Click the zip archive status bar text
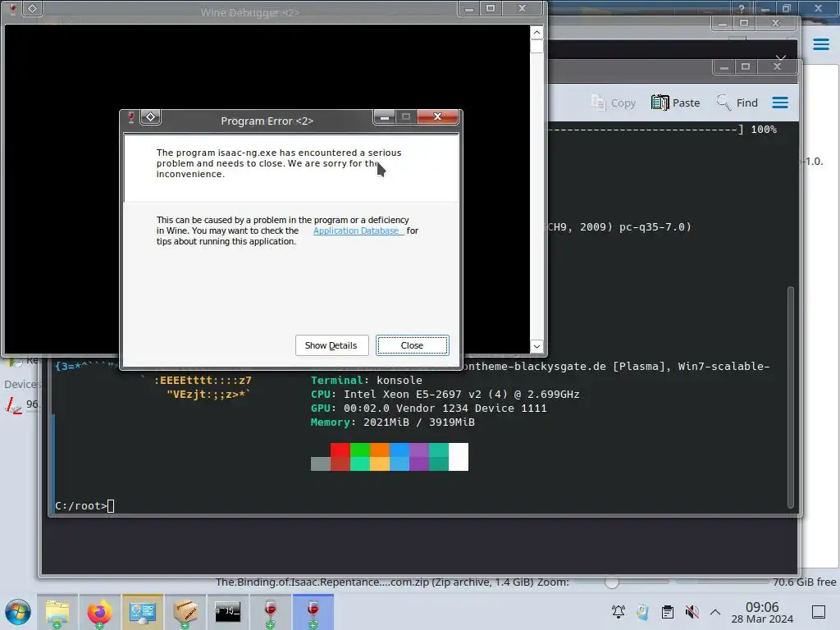840x630 pixels. (x=374, y=582)
